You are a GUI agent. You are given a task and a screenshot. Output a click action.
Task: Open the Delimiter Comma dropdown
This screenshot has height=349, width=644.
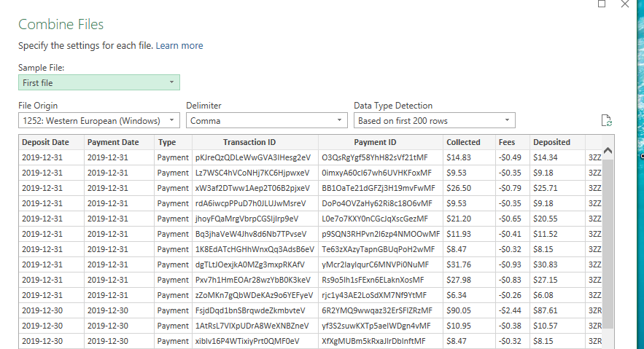[x=267, y=121]
